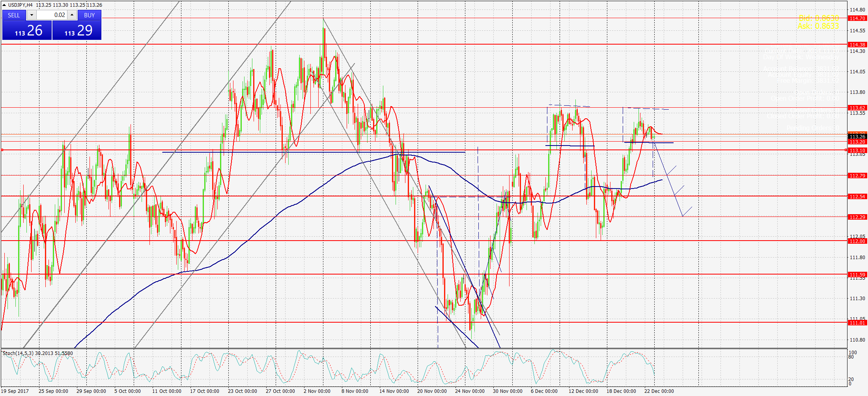Image resolution: width=868 pixels, height=396 pixels.
Task: Select the 112.79 price level label
Action: (857, 176)
